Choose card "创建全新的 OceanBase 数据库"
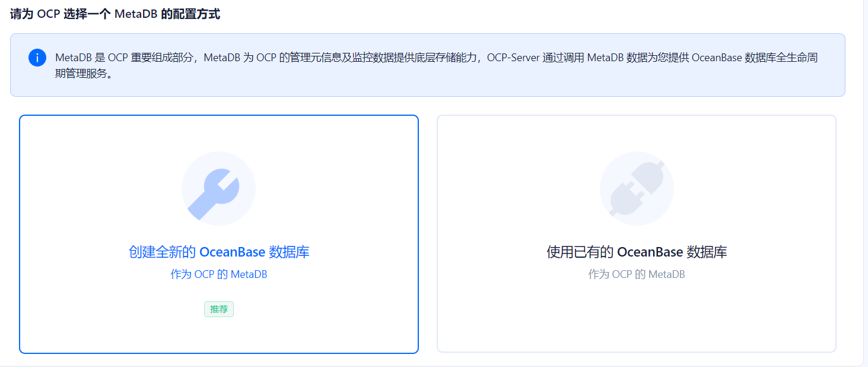Viewport: 868px width, 367px height. tap(219, 234)
